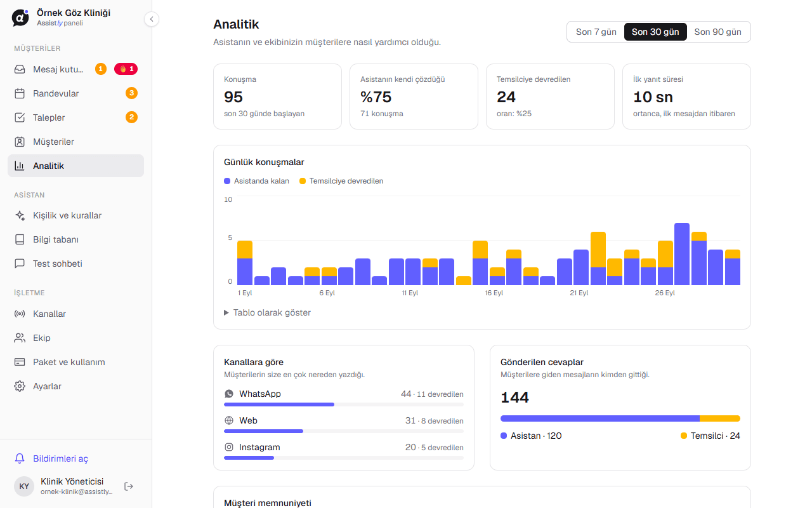
Task: Click the Temsilciye devredilen 24 card
Action: (550, 97)
